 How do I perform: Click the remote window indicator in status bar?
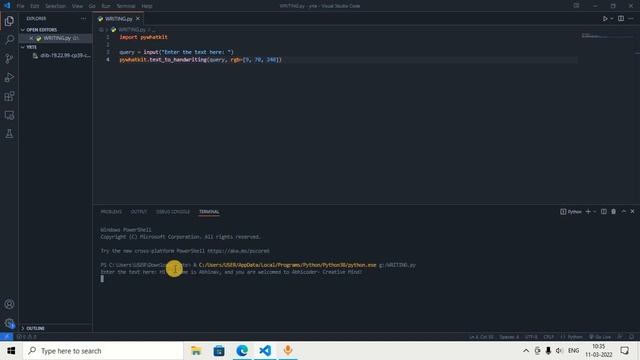pos(7,337)
